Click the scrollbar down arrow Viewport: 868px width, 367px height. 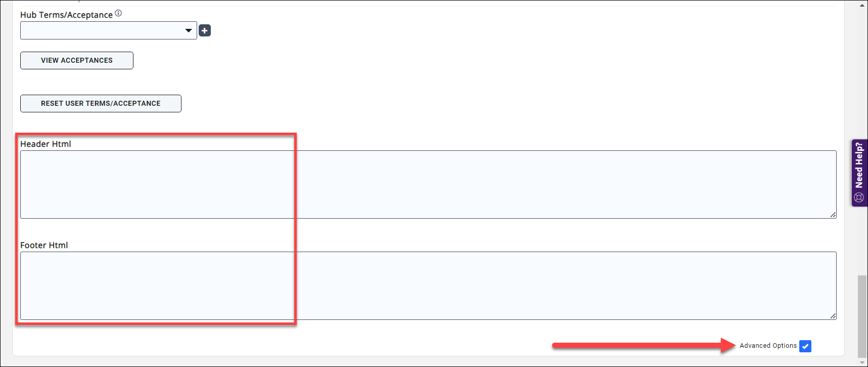[862, 362]
